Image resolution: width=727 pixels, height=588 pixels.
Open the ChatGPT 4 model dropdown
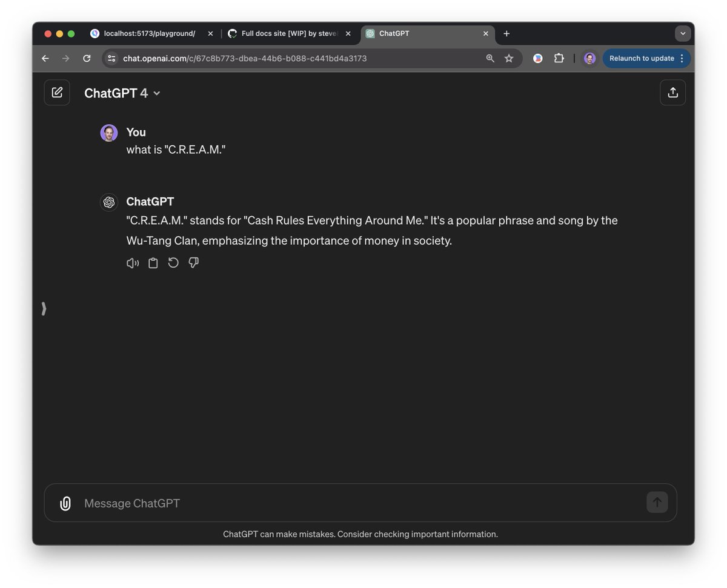pos(122,93)
